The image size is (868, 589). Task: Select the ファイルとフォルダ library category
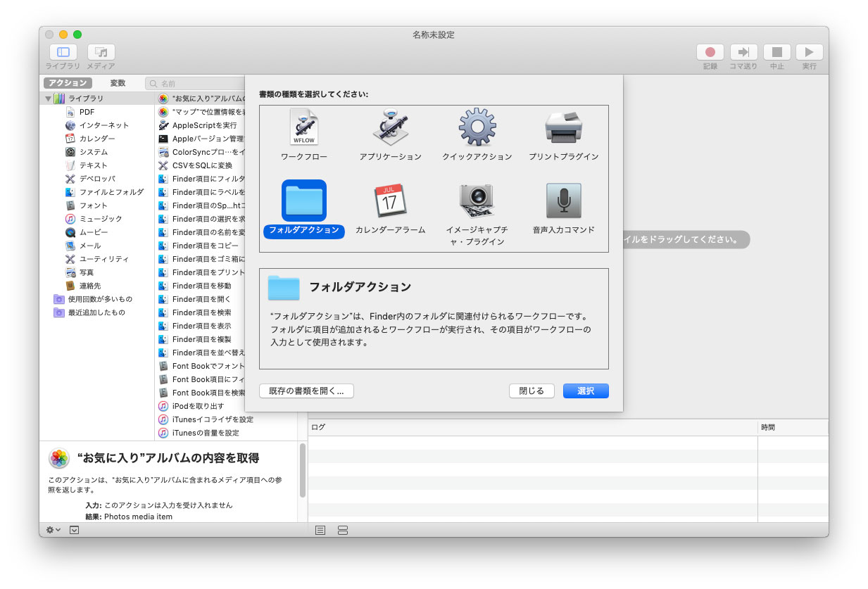[x=104, y=192]
